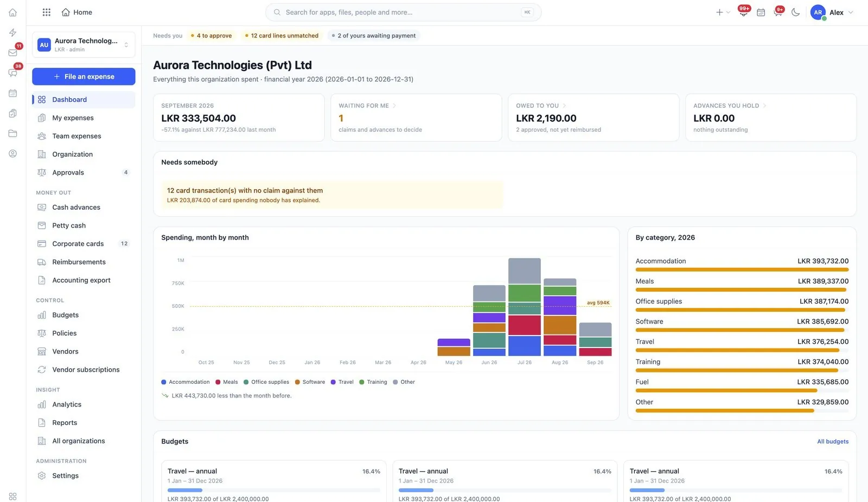The height and width of the screenshot is (502, 868).
Task: Expand the plus create-new dropdown
Action: [x=723, y=12]
